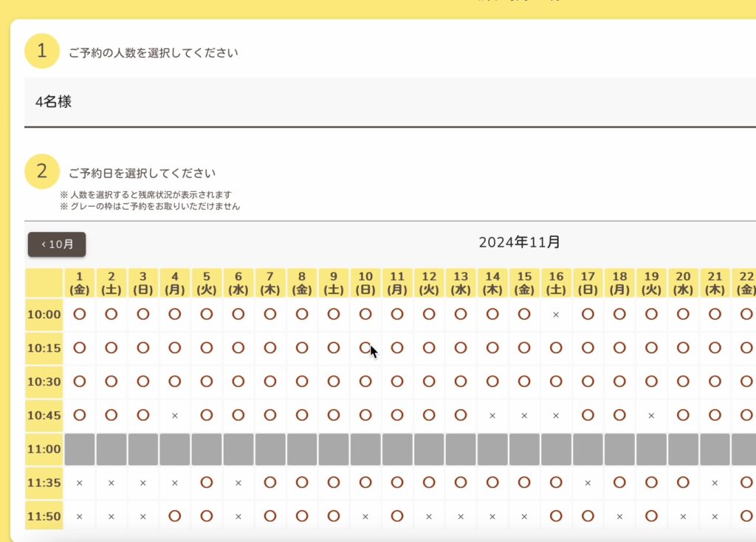Choose the 10:15 slot on November 3
Screen dimensions: 756x542
tap(142, 348)
